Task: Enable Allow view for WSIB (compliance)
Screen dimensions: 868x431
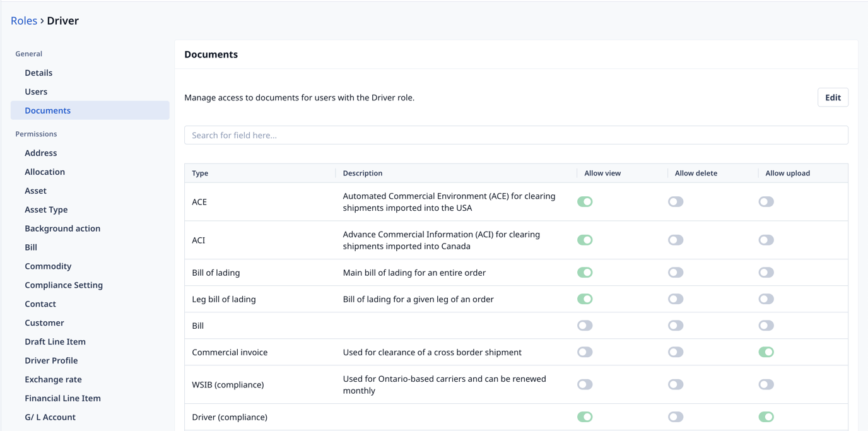Action: (x=585, y=384)
